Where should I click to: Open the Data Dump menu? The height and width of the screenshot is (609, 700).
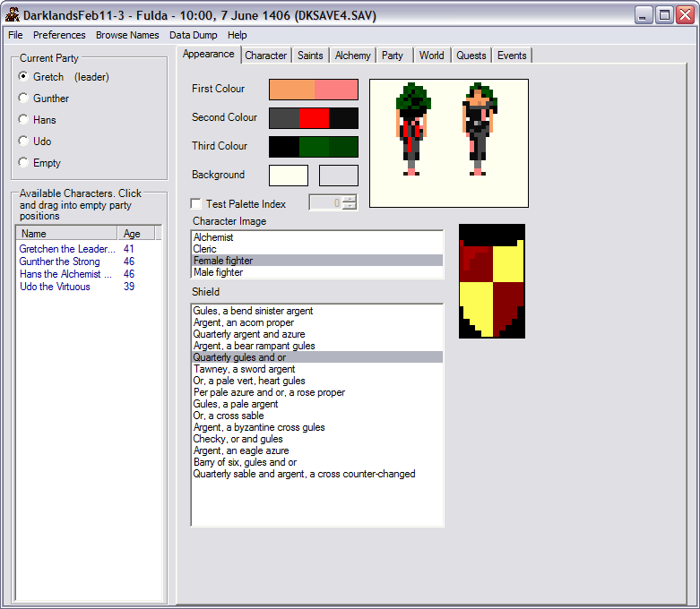(193, 35)
